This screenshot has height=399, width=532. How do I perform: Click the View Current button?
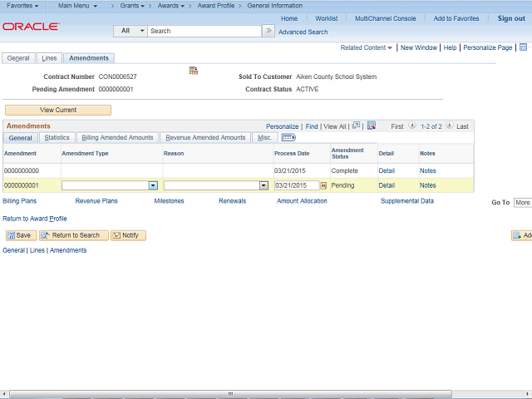point(58,110)
